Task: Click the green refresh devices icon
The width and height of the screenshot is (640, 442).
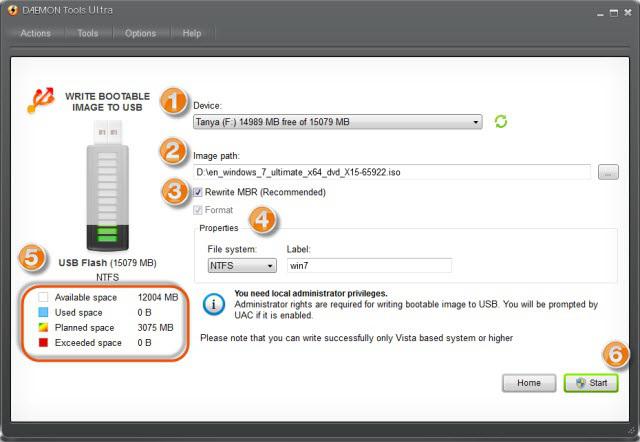Action: pos(501,121)
